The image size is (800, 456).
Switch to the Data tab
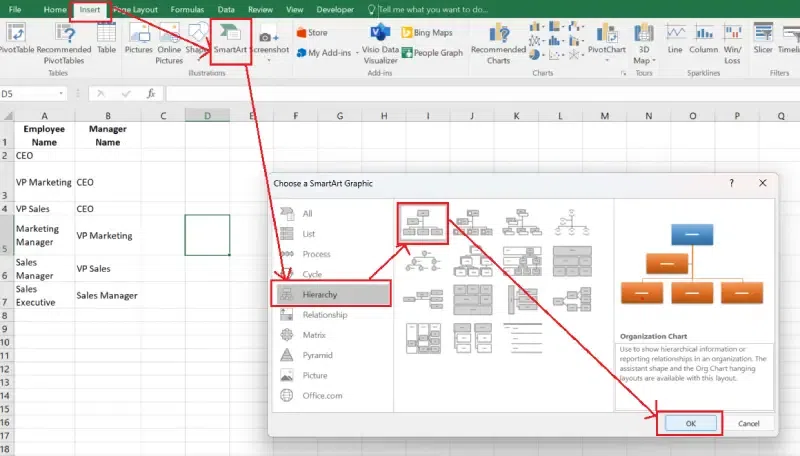tap(226, 9)
